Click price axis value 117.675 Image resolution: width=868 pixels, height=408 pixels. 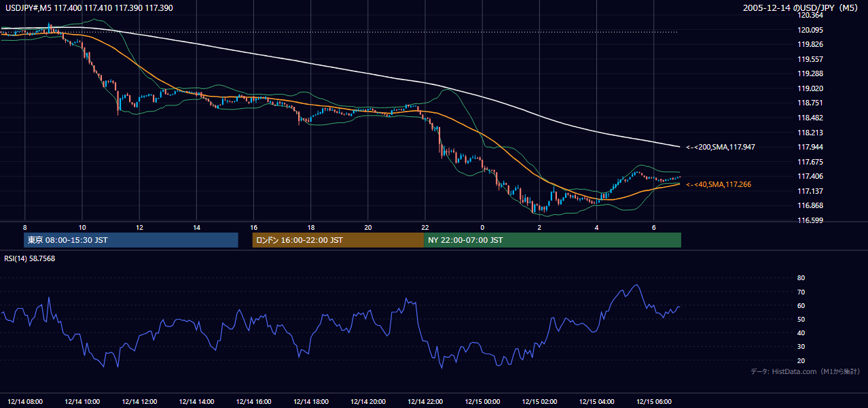[810, 162]
